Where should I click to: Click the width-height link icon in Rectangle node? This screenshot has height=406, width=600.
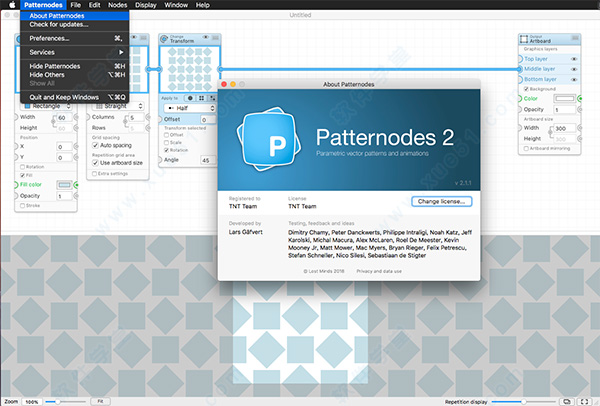tap(54, 122)
